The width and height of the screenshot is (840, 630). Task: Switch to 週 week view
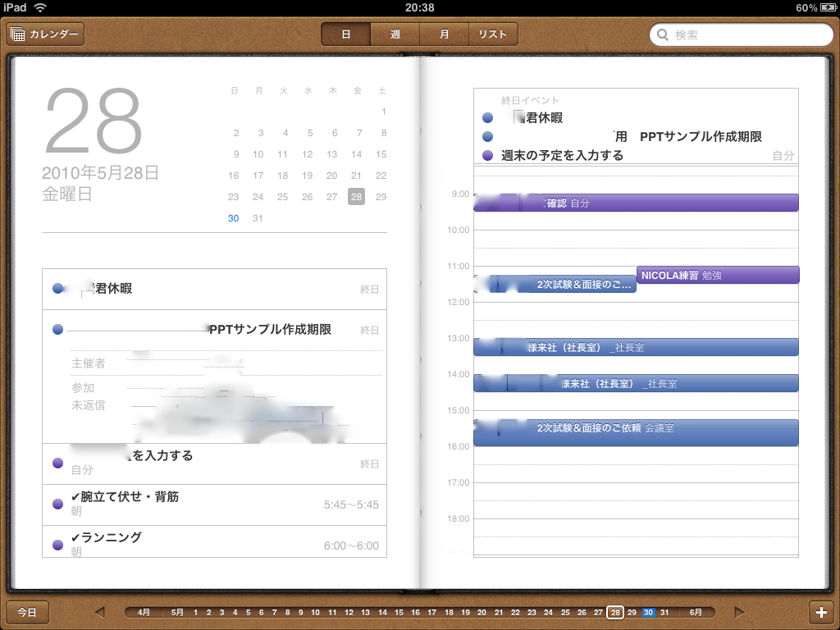(x=395, y=34)
